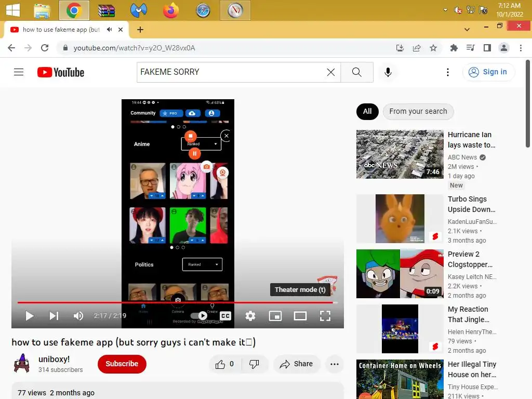This screenshot has width=532, height=399.
Task: Submit search with magnifier button
Action: [357, 72]
